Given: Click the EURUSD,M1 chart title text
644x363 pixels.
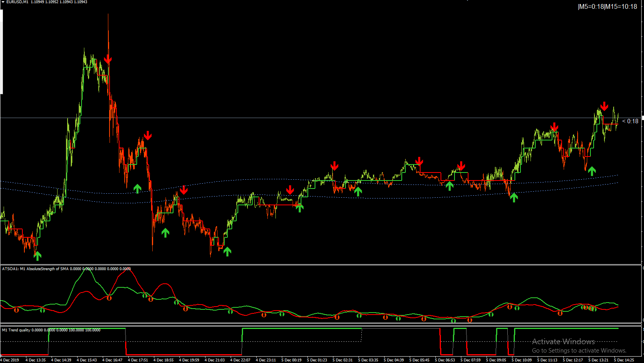Looking at the screenshot, I should (x=17, y=2).
